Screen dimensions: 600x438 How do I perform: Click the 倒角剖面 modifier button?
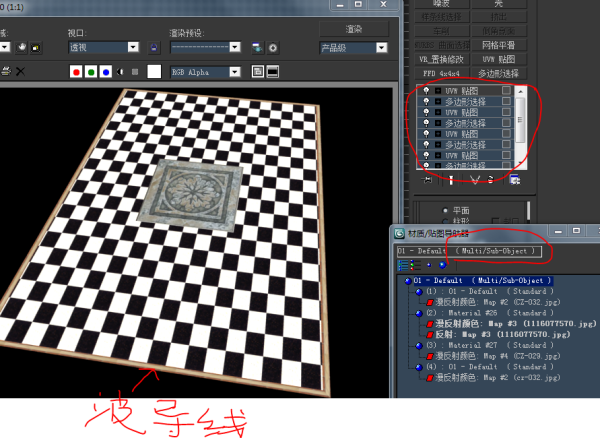click(499, 31)
